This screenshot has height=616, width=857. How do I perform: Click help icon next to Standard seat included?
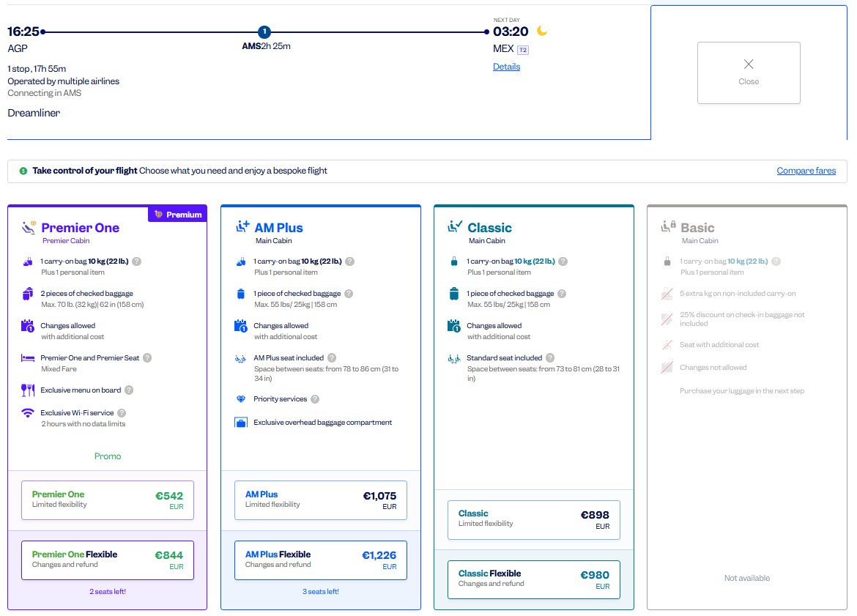pos(551,358)
